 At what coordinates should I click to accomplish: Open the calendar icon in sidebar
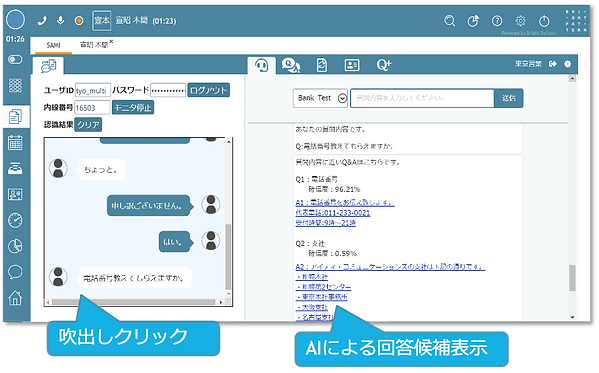coord(15,143)
